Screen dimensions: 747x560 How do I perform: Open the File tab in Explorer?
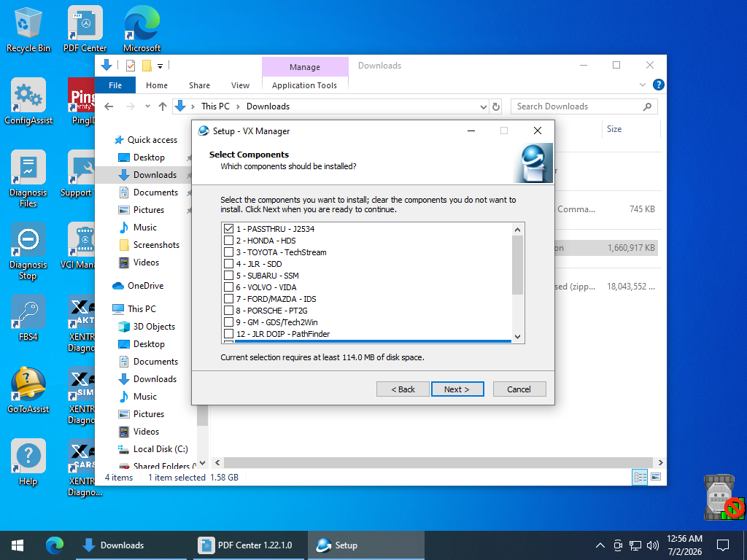point(115,85)
